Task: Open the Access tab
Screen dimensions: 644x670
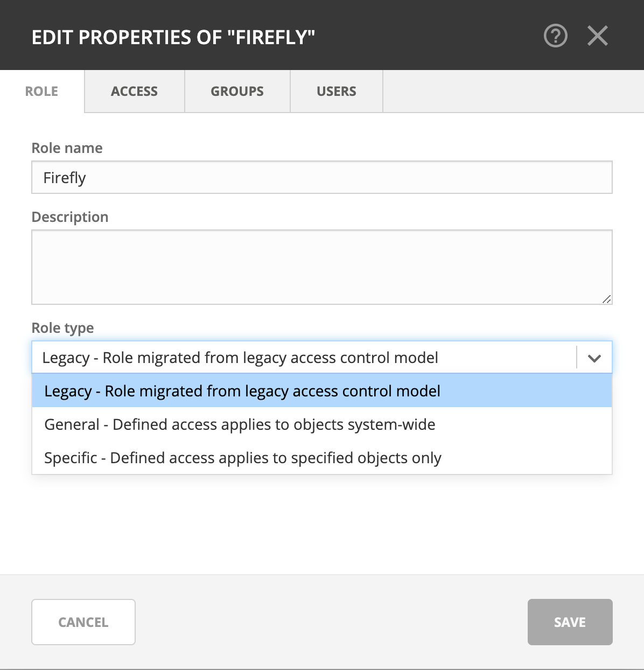Action: (134, 91)
